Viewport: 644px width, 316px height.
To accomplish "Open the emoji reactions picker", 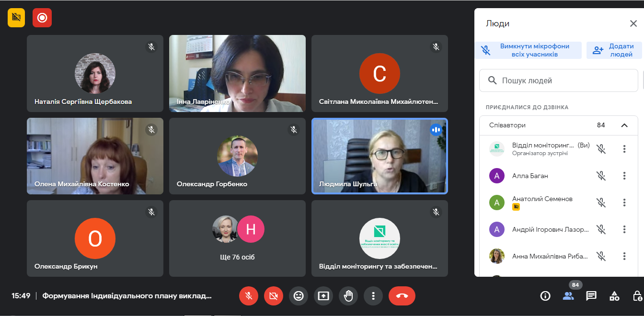I will click(299, 296).
